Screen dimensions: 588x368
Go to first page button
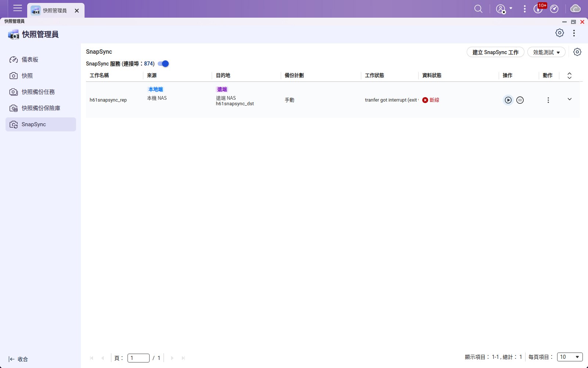coord(92,358)
